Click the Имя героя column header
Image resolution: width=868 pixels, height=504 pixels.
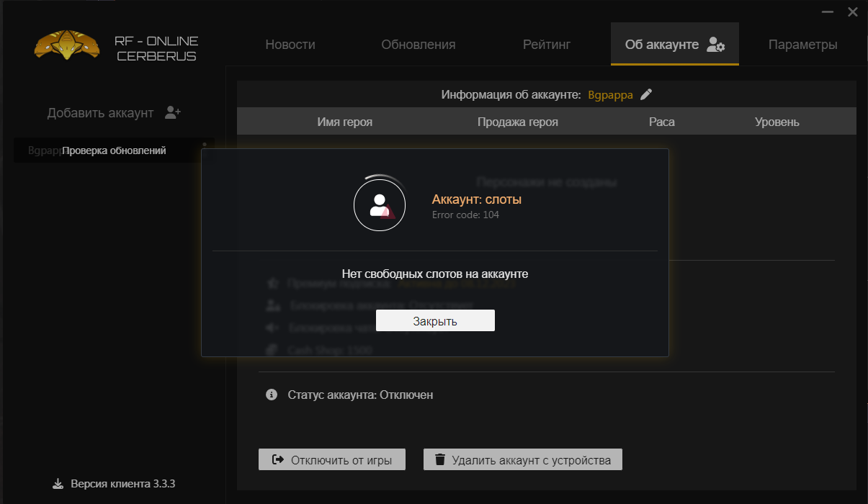[345, 122]
